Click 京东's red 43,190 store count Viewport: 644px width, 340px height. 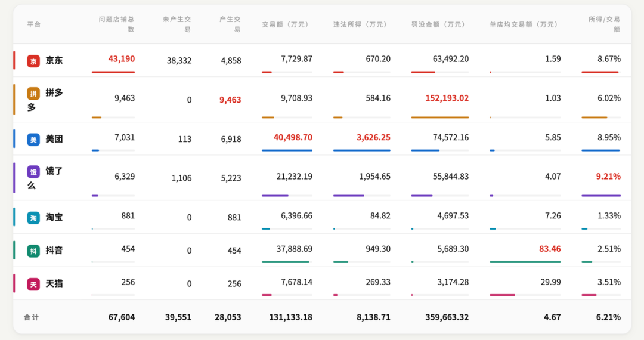[x=122, y=58]
